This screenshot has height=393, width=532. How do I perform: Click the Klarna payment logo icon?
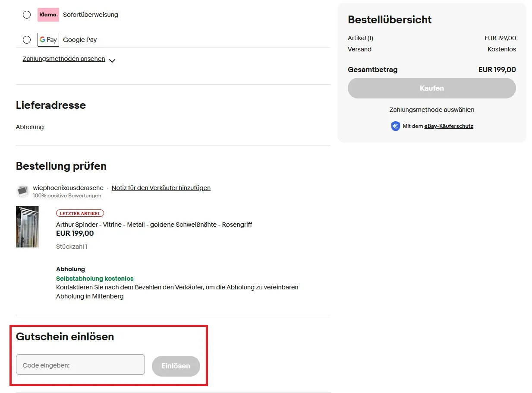tap(48, 14)
